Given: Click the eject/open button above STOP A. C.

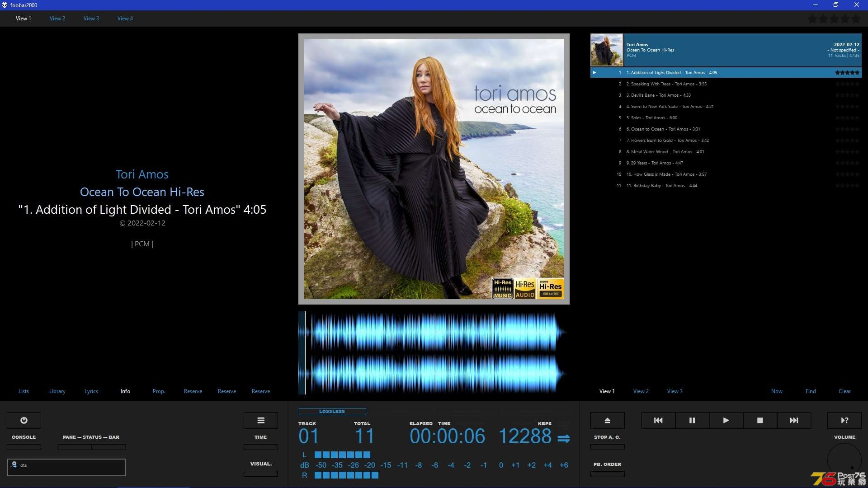Looking at the screenshot, I should pos(608,420).
